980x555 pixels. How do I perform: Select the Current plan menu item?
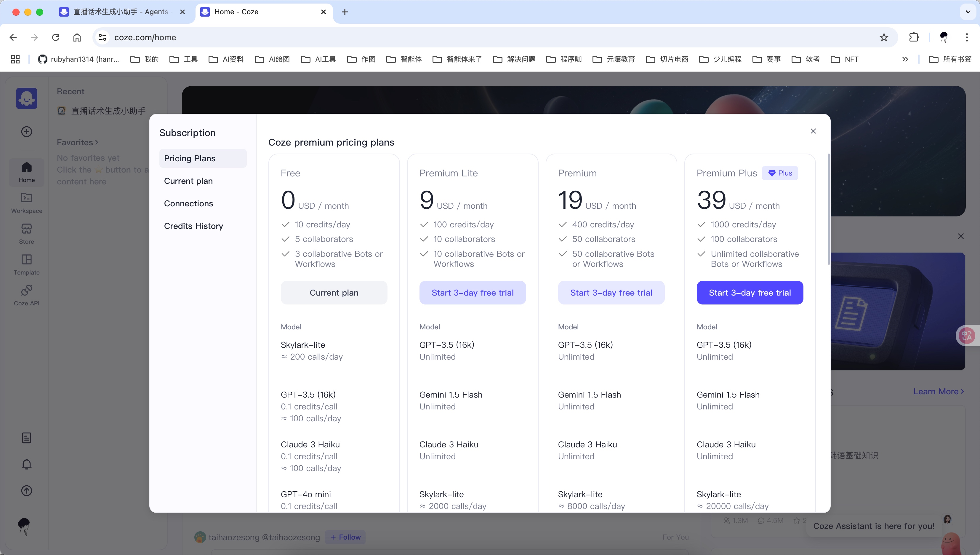point(188,181)
